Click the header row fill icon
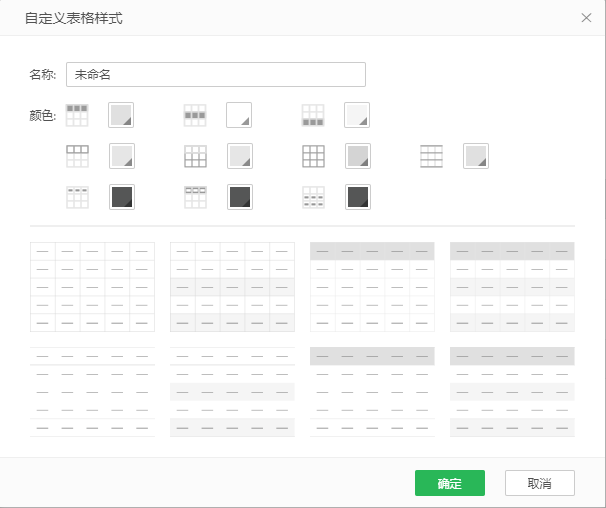This screenshot has height=508, width=606. click(x=77, y=115)
